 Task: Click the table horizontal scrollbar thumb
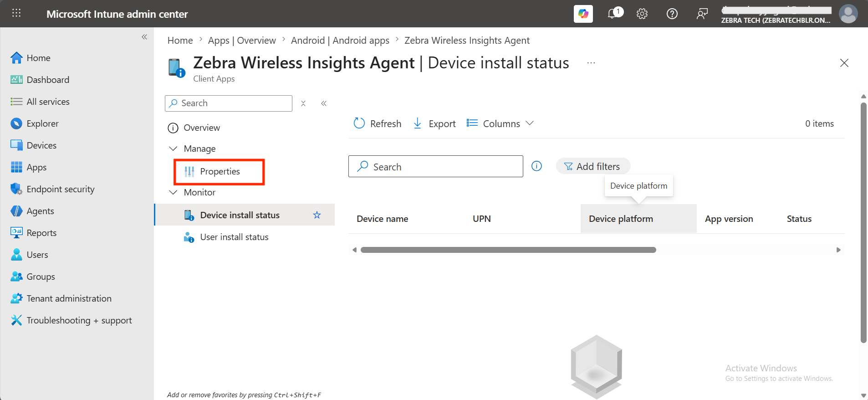pyautogui.click(x=508, y=250)
